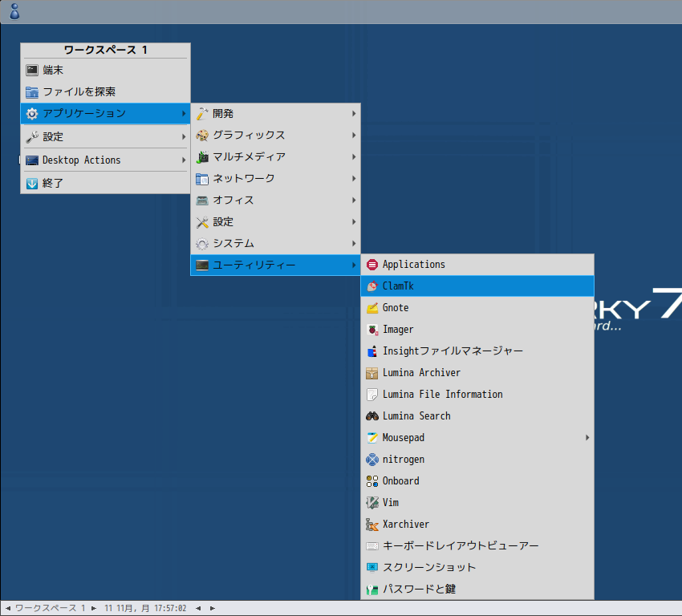Open 設定 in the applications submenu

click(275, 222)
